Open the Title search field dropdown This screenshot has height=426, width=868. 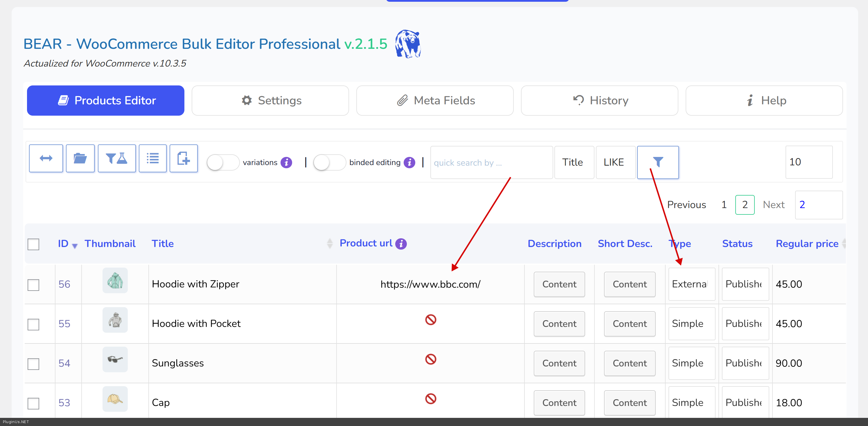point(574,162)
